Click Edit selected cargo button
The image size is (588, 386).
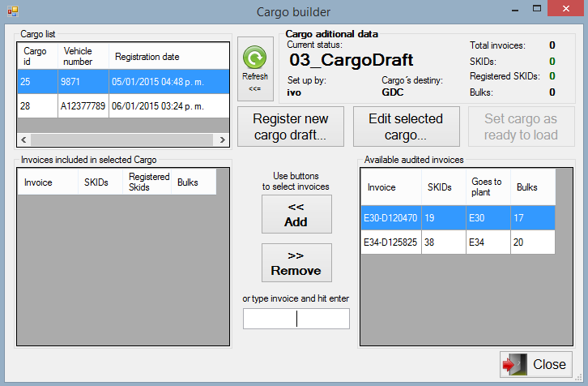(405, 127)
